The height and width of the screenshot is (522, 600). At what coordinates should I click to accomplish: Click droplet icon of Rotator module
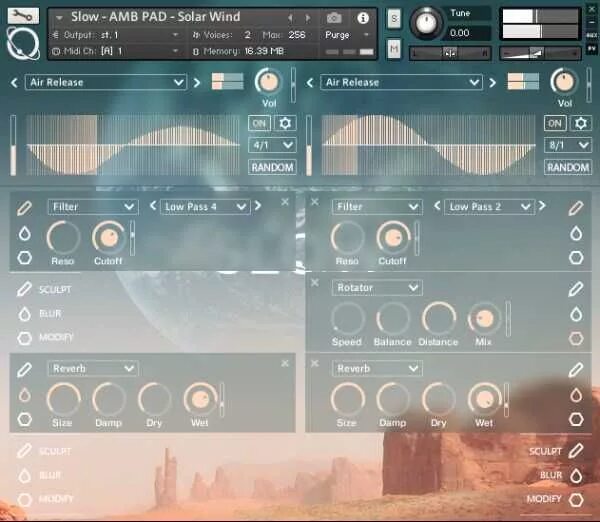(x=576, y=314)
